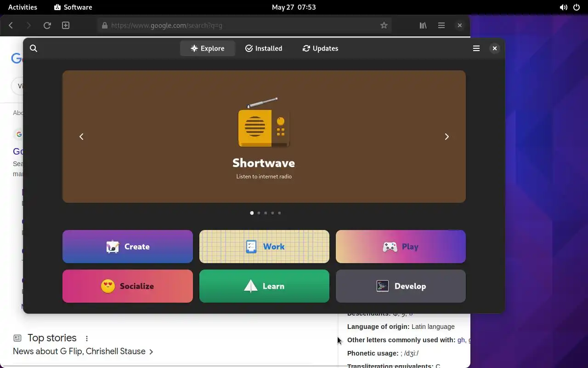588x368 pixels.
Task: Switch to the Explore tab
Action: tap(207, 48)
